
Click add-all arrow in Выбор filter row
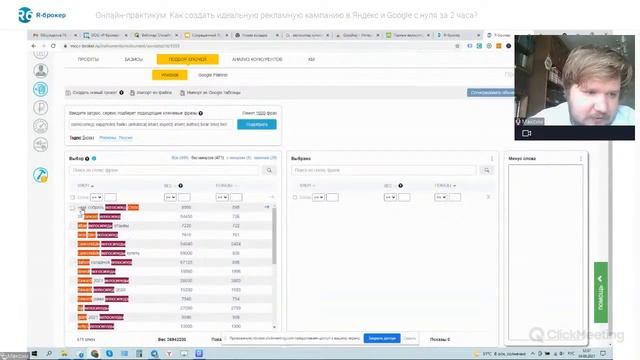[272, 197]
